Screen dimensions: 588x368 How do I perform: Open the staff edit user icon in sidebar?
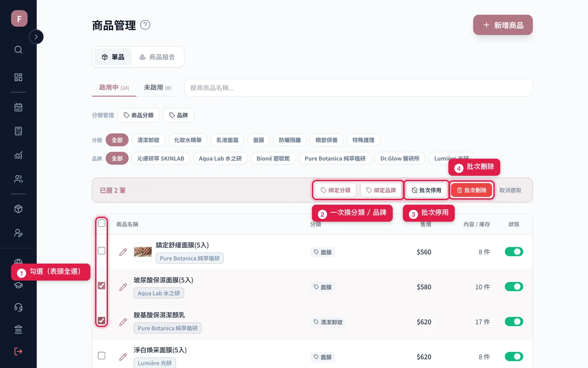[x=18, y=233]
